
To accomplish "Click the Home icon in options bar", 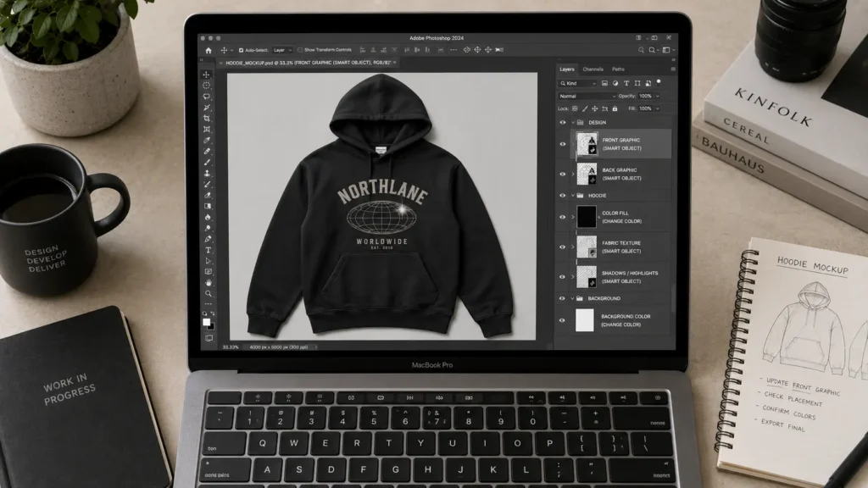I will [x=209, y=50].
